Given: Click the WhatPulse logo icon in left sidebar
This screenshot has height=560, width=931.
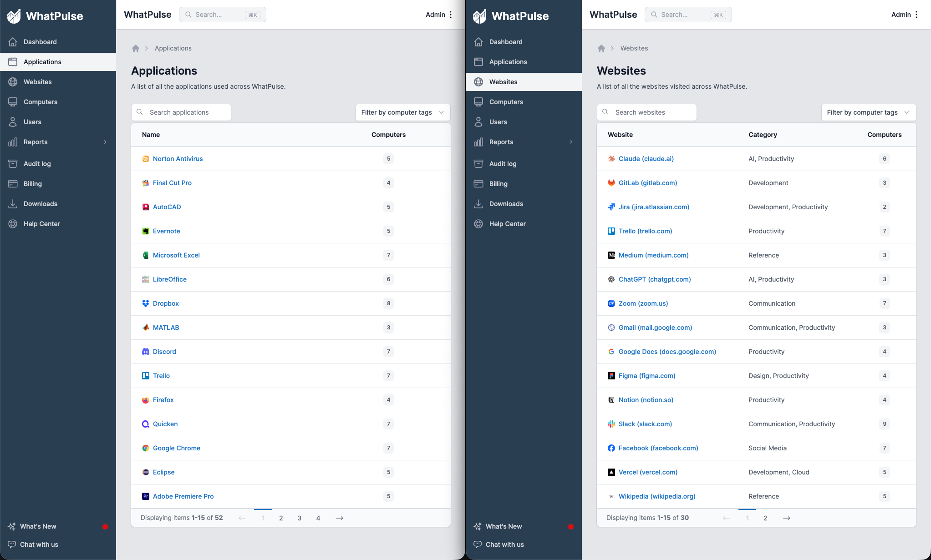Looking at the screenshot, I should (14, 16).
